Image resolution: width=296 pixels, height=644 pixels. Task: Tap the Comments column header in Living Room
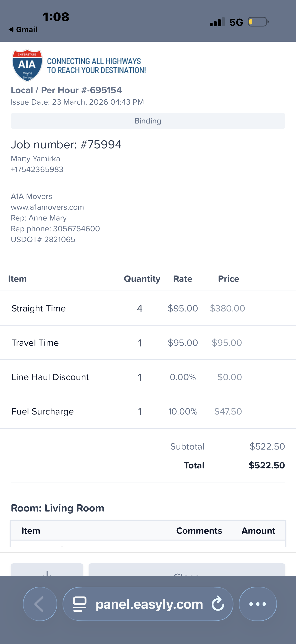coord(199,531)
